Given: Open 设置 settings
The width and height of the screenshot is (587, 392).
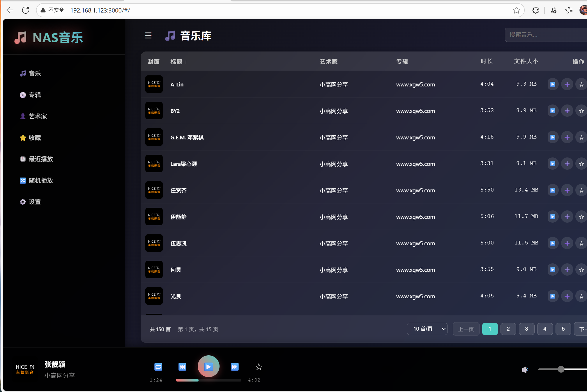Looking at the screenshot, I should coord(34,202).
